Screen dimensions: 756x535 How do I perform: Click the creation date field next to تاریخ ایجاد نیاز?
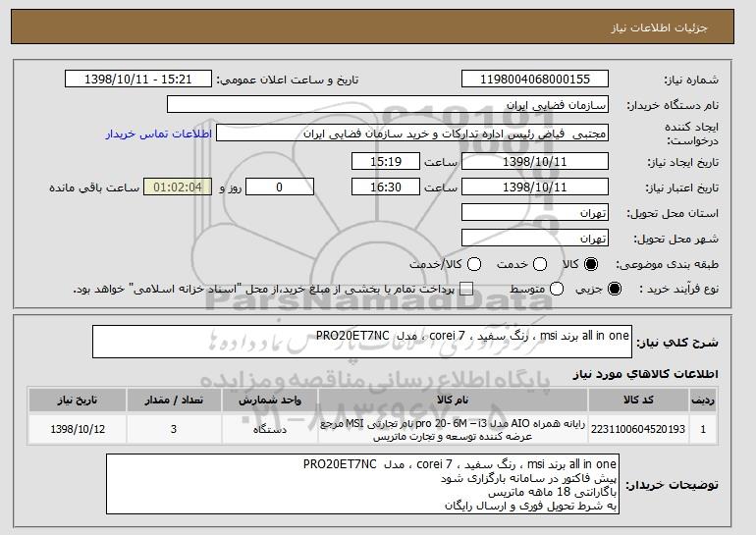pyautogui.click(x=535, y=161)
